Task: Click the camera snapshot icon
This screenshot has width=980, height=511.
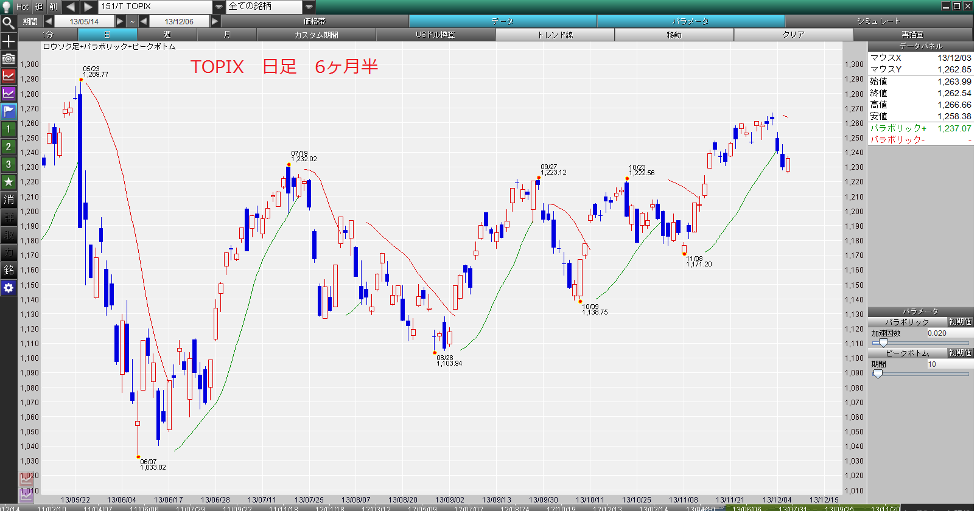Action: (9, 59)
